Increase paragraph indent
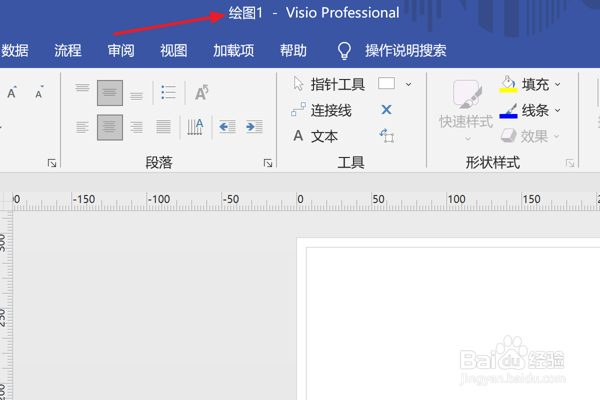Image resolution: width=600 pixels, height=400 pixels. pyautogui.click(x=254, y=127)
